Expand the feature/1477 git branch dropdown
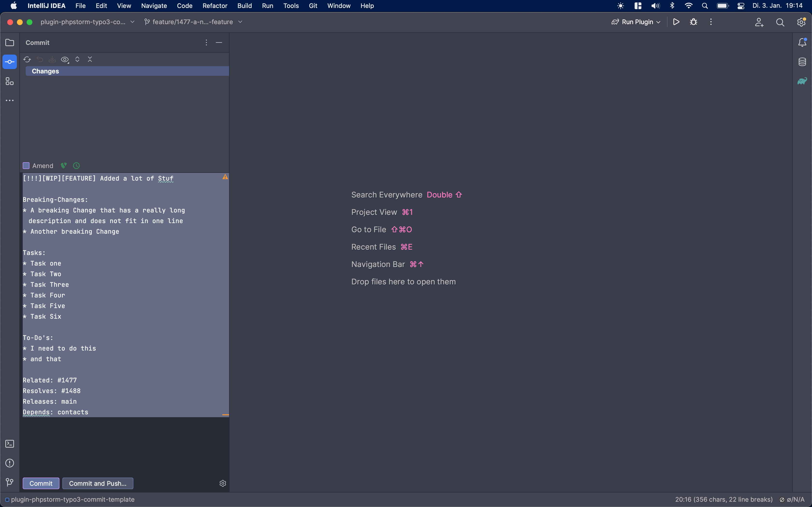 pos(193,22)
